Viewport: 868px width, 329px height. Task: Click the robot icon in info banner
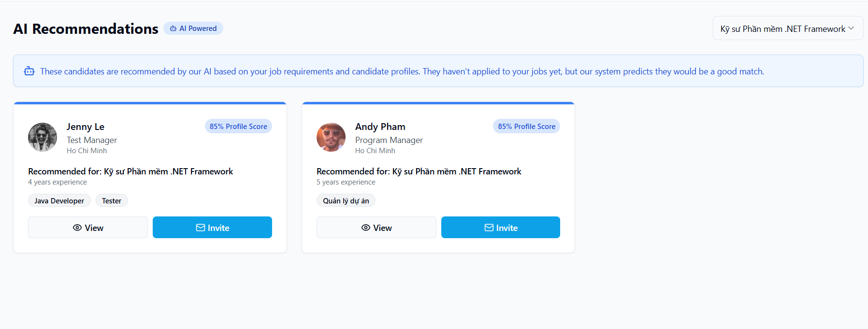click(x=29, y=72)
